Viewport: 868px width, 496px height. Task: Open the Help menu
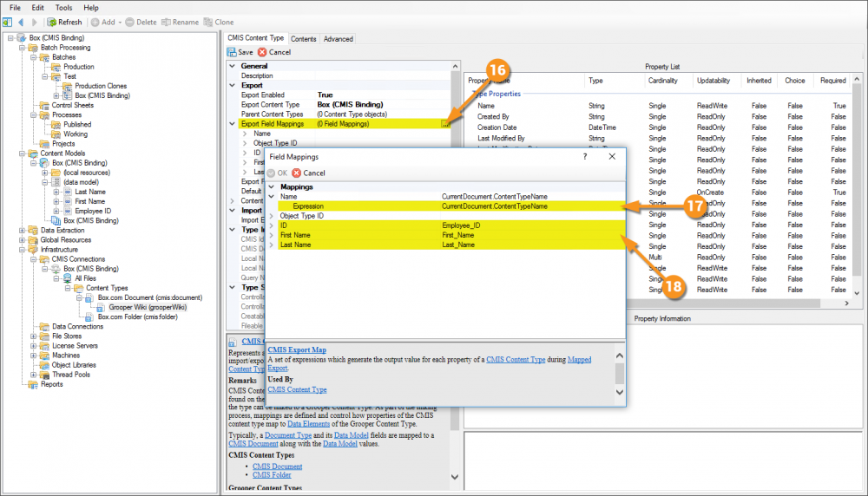(91, 8)
